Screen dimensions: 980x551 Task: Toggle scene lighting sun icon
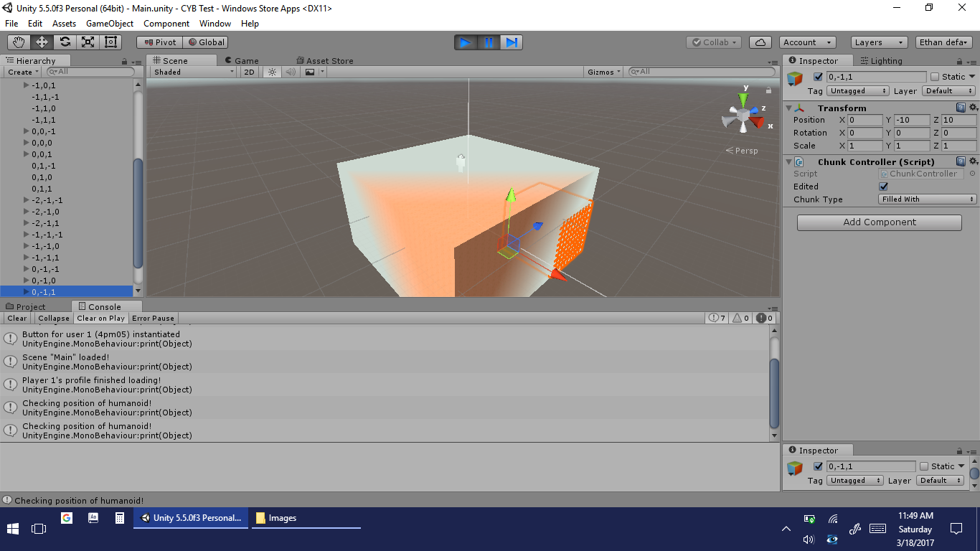[x=272, y=72]
